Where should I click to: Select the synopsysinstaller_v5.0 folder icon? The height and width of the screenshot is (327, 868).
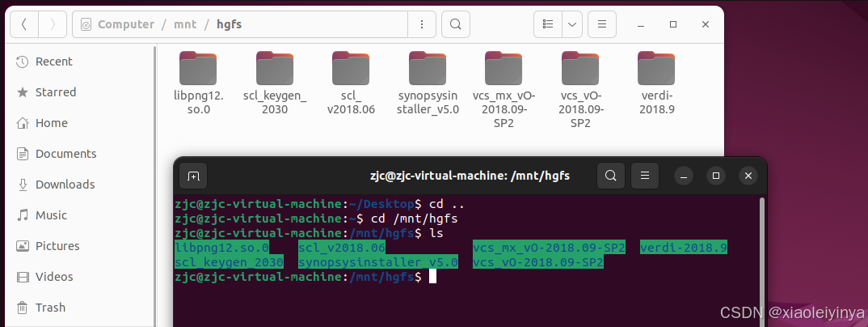point(428,68)
